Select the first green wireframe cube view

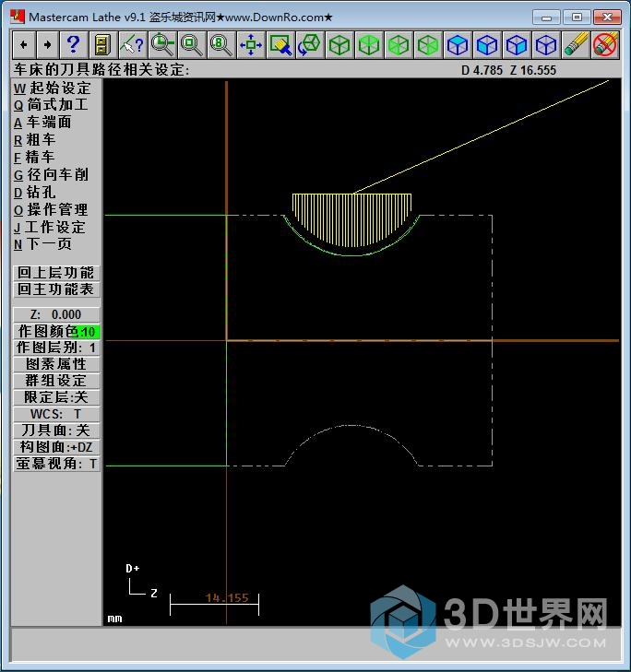[x=339, y=44]
